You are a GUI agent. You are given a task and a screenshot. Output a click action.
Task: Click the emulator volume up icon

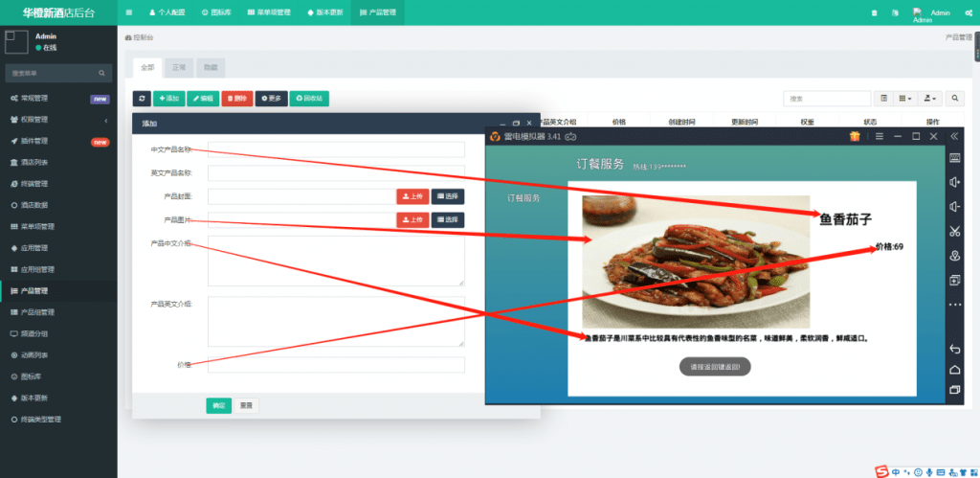[954, 182]
